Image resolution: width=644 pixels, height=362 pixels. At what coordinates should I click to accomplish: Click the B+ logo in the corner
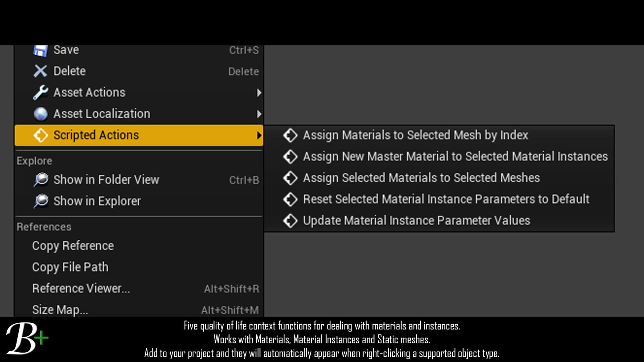tap(27, 339)
